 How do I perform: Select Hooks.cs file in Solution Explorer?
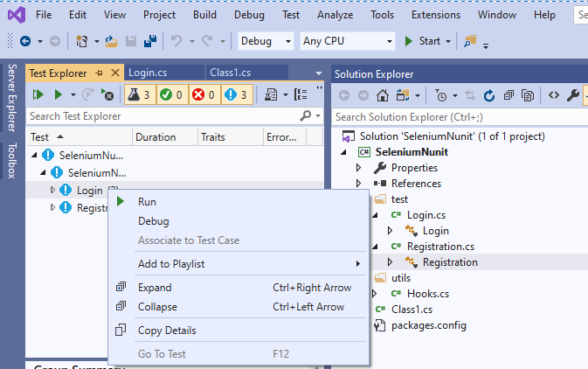click(427, 293)
